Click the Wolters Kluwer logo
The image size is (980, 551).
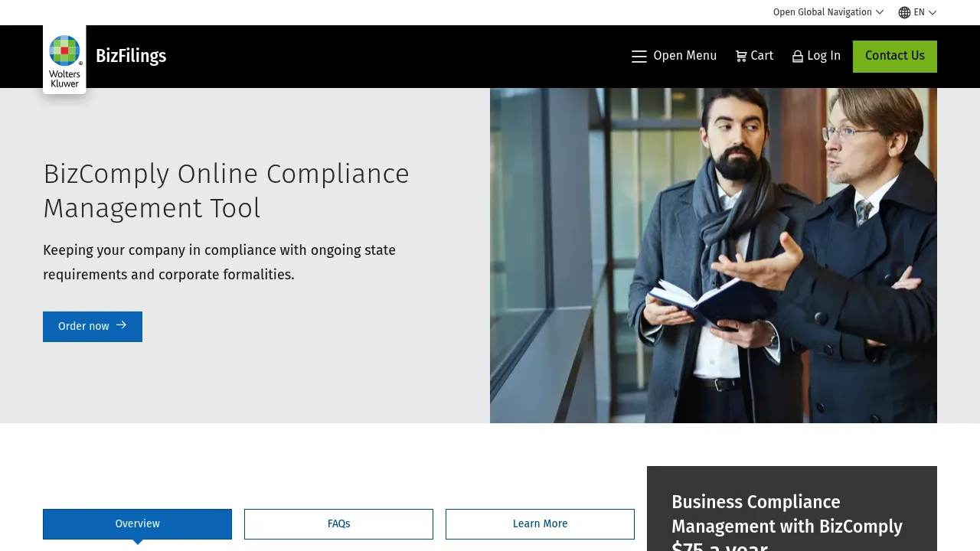(x=64, y=60)
